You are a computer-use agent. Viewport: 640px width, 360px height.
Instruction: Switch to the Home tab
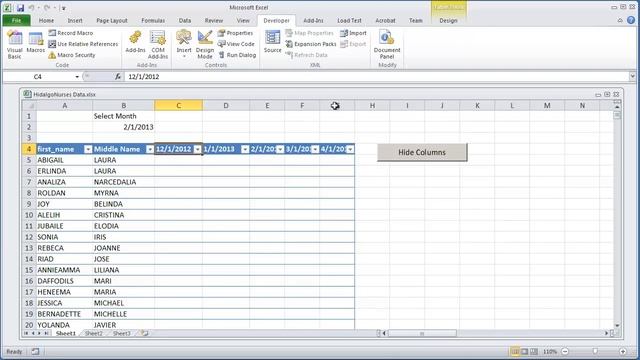tap(46, 20)
